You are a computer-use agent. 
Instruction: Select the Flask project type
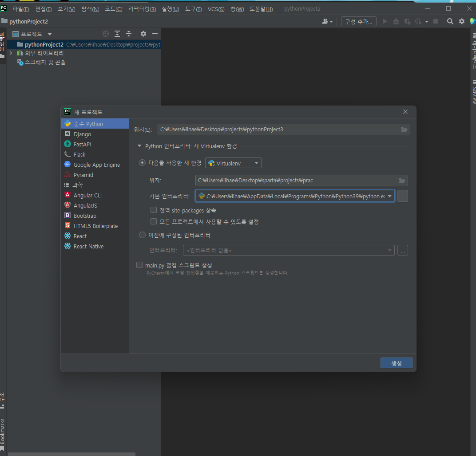95,155
